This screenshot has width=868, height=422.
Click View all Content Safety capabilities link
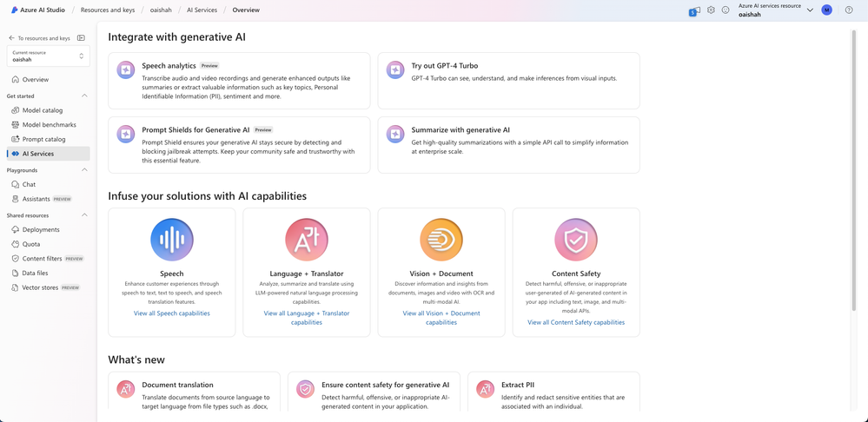click(x=576, y=322)
